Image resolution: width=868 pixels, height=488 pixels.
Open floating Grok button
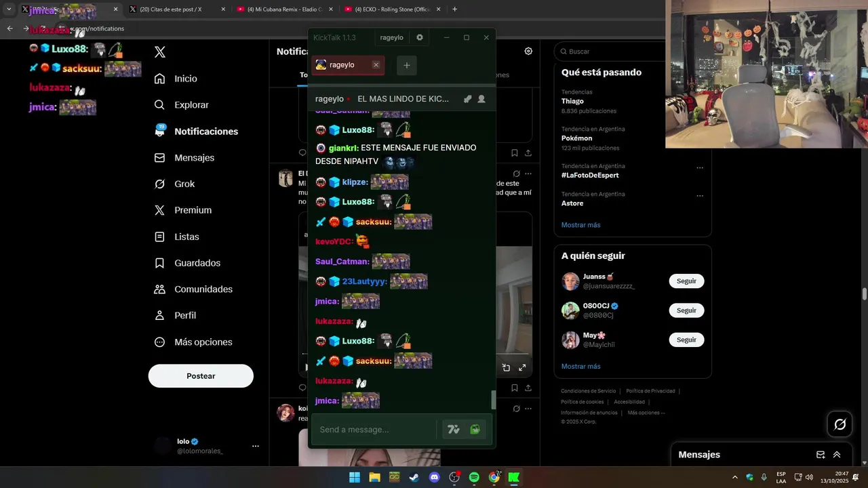tap(840, 424)
